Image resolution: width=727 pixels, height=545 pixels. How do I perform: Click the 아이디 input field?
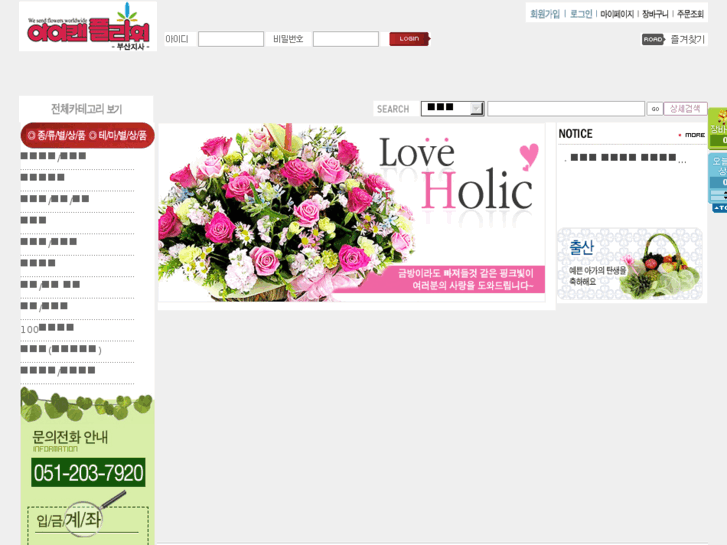231,39
